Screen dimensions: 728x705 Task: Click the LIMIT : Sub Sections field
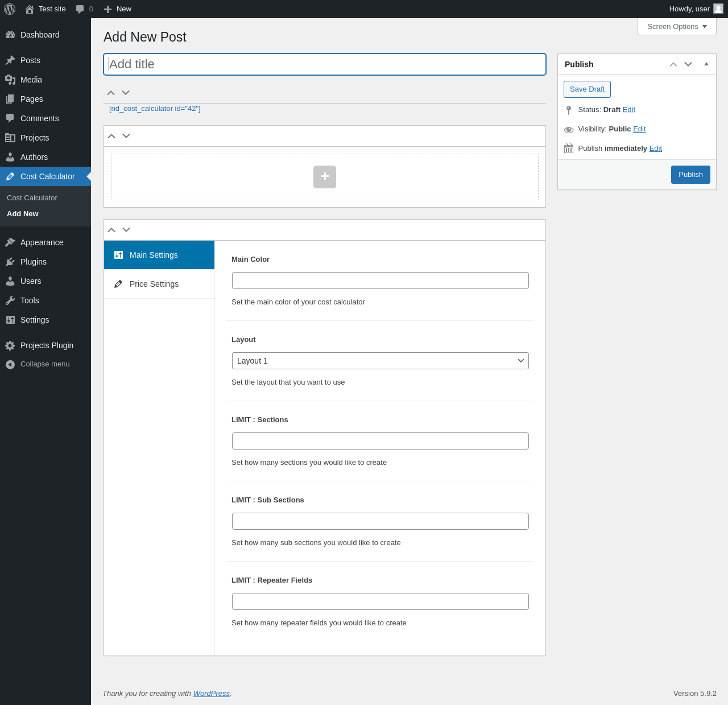click(x=380, y=521)
